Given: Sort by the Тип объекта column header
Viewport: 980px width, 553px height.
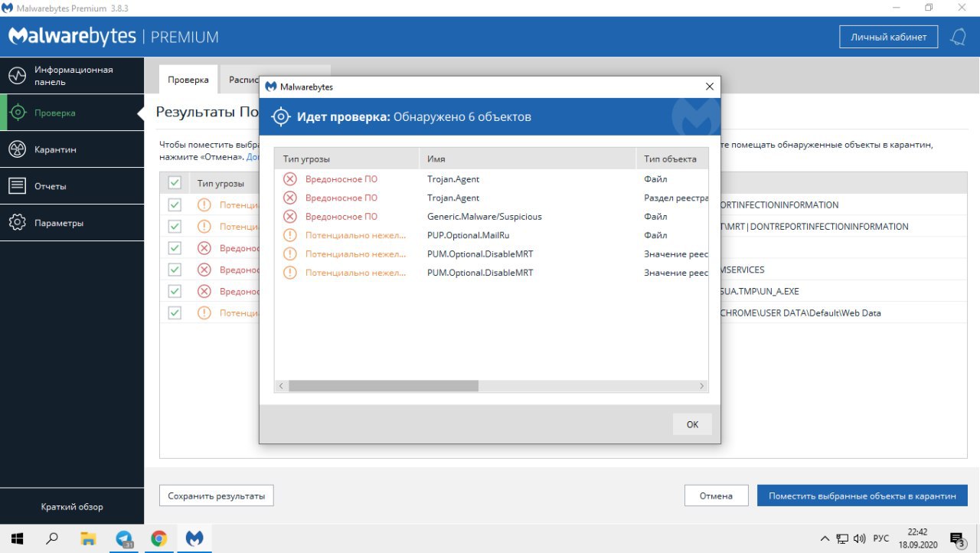Looking at the screenshot, I should [x=672, y=159].
